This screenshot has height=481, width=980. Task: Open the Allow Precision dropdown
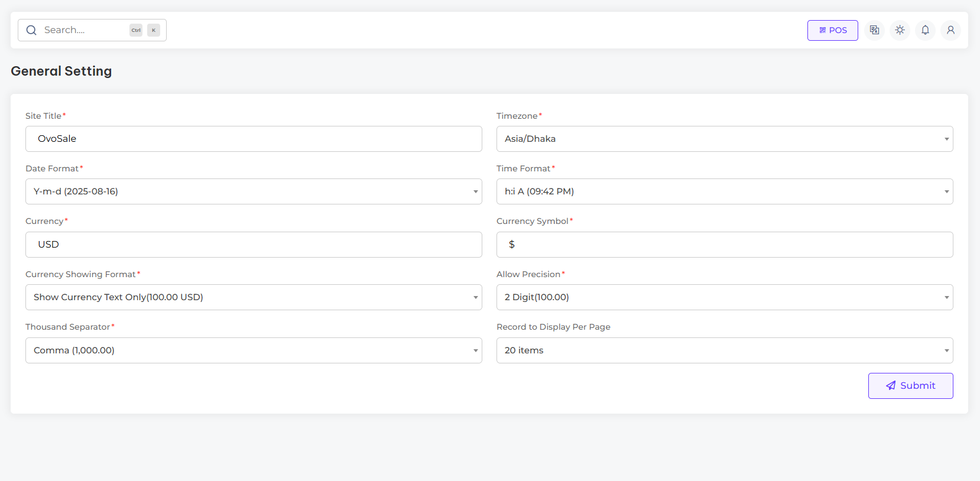coord(724,297)
